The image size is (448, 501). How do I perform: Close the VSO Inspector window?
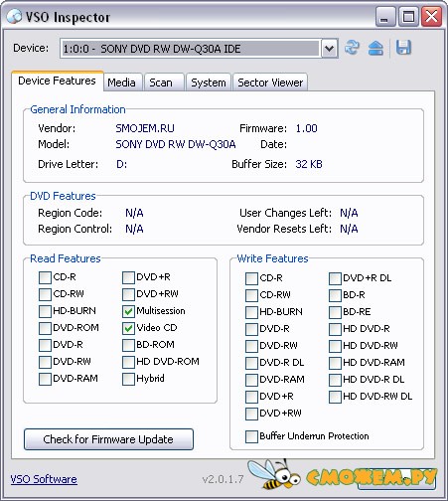(x=431, y=16)
